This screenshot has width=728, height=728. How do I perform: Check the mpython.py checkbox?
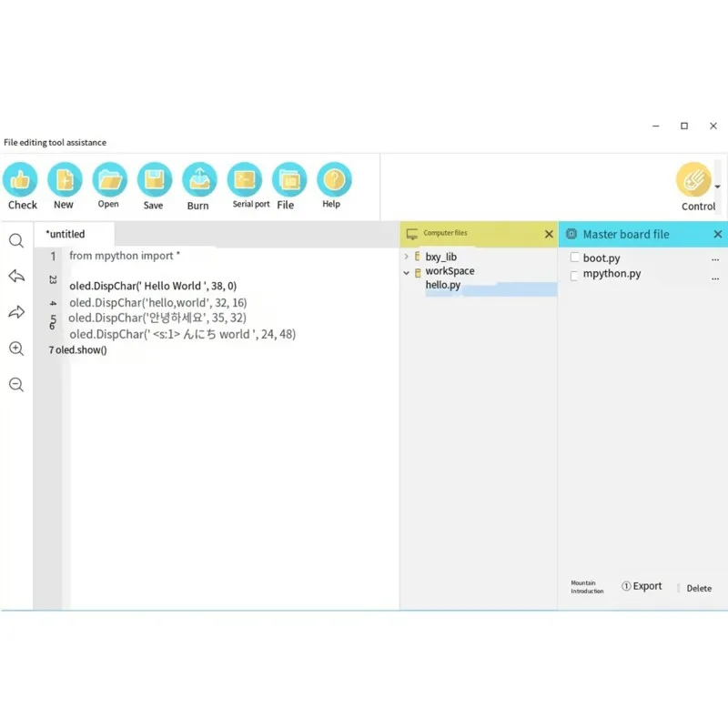574,276
